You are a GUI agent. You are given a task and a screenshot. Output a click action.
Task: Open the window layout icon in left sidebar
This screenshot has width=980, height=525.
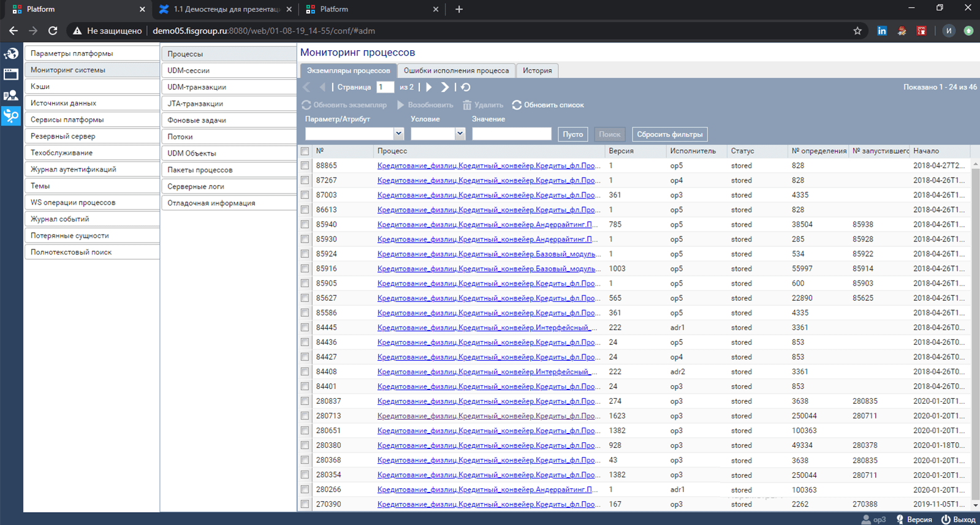pos(11,75)
